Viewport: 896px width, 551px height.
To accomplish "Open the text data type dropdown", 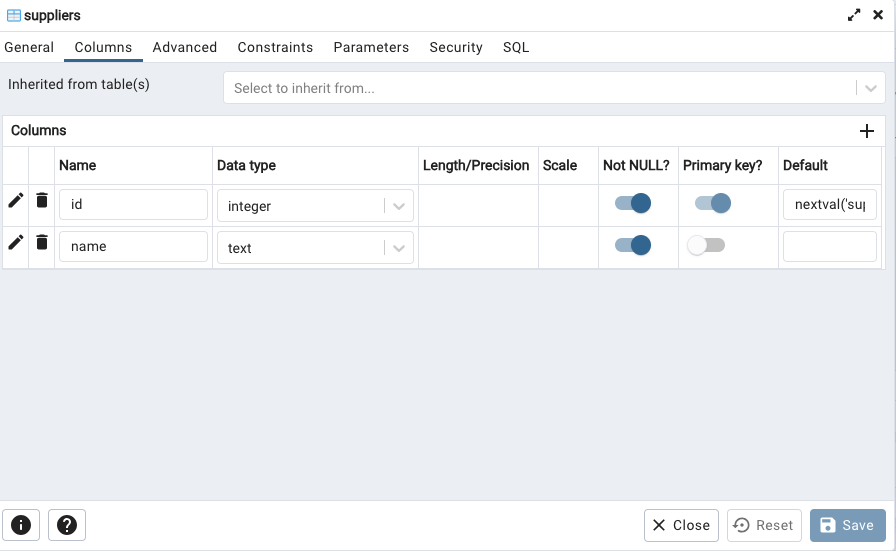I will 399,248.
